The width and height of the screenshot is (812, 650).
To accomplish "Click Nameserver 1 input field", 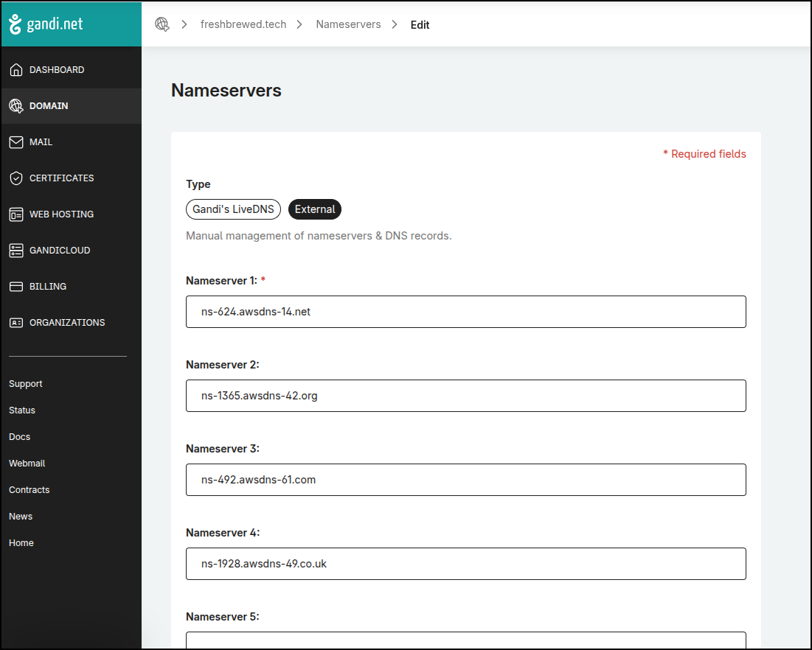I will pyautogui.click(x=465, y=312).
